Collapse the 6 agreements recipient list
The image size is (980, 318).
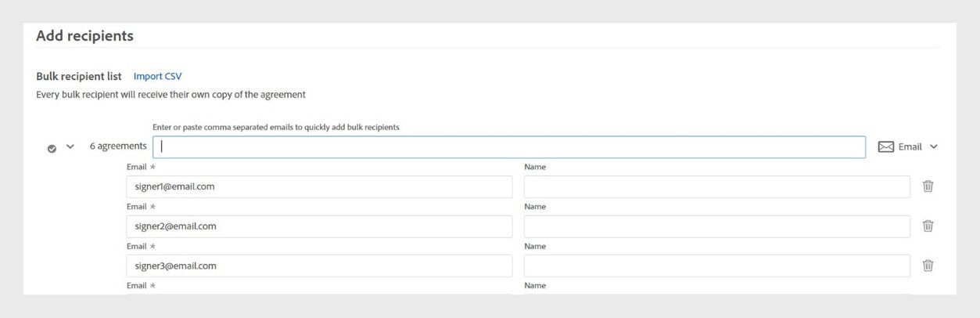pos(70,146)
